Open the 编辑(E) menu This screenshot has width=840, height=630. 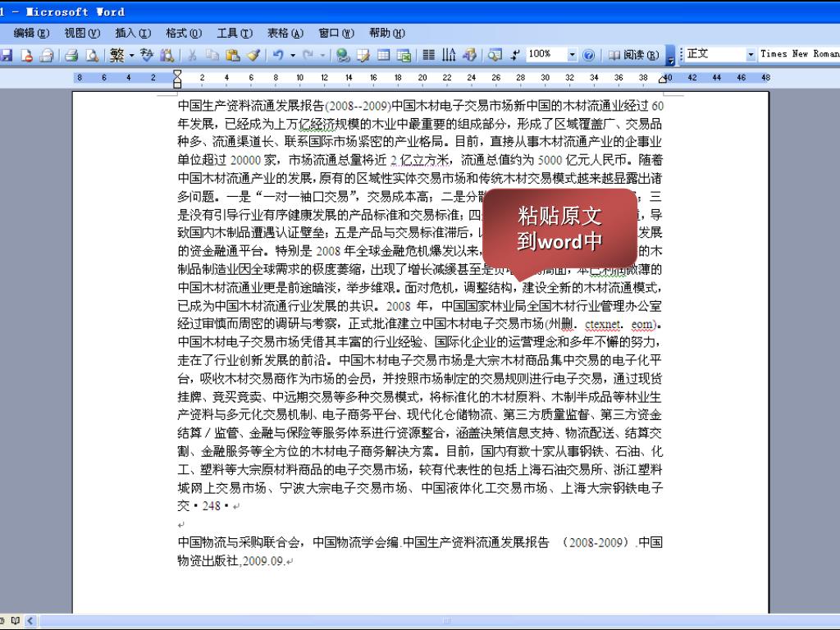[31, 33]
